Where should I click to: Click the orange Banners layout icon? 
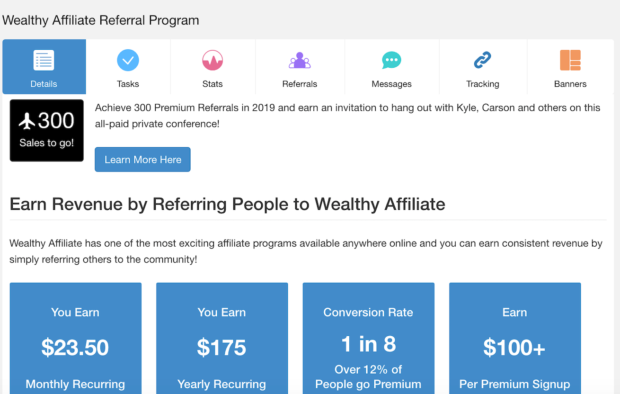click(570, 60)
